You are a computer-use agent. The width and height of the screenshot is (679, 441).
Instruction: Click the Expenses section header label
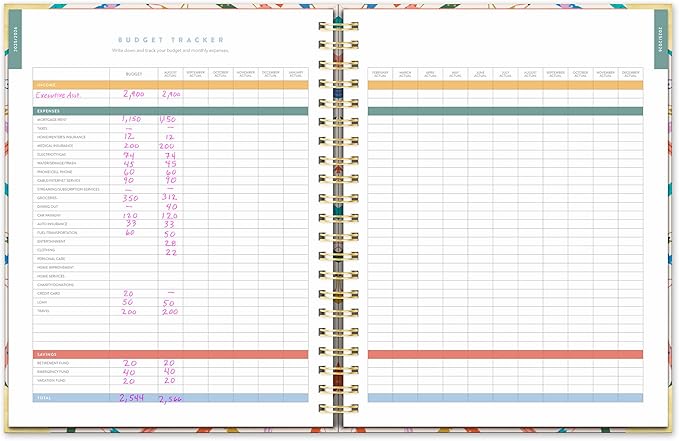pyautogui.click(x=48, y=111)
